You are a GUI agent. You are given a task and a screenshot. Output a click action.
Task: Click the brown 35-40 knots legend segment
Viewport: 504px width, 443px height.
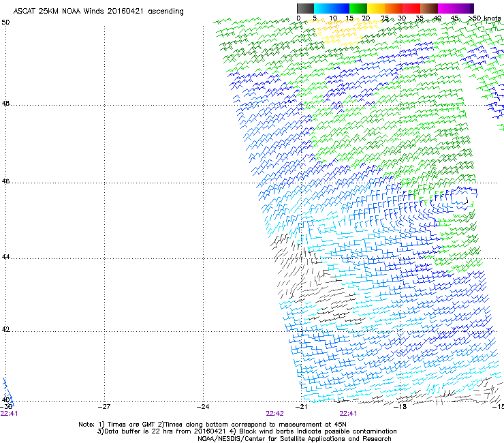[x=429, y=8]
